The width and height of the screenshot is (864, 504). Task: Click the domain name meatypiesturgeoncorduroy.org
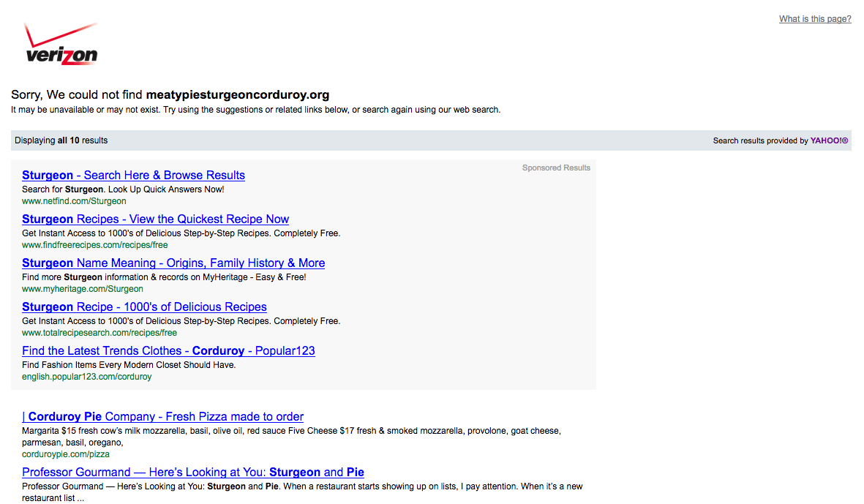pos(238,95)
